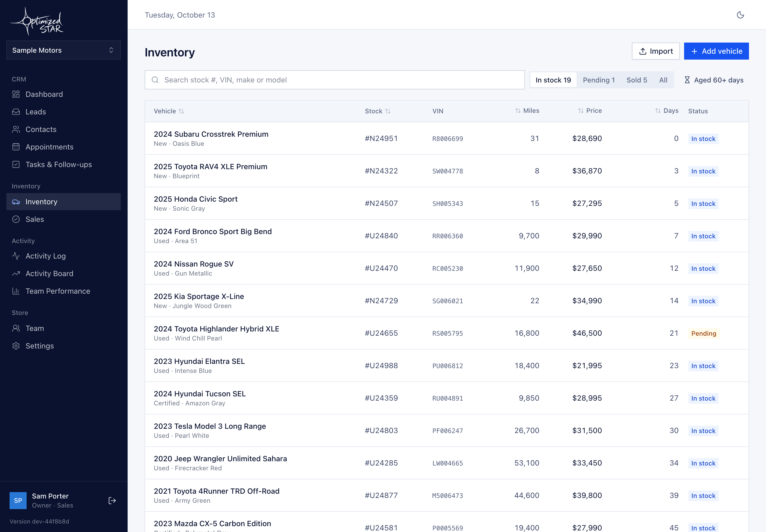Switch to the In stock 19 tab
The image size is (766, 532).
coord(553,80)
